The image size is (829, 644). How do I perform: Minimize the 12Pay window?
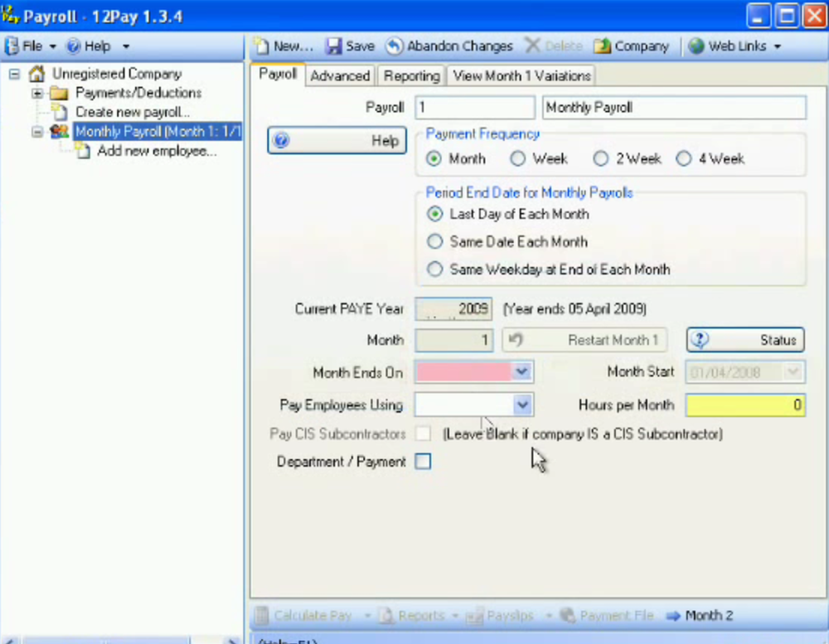tap(759, 16)
